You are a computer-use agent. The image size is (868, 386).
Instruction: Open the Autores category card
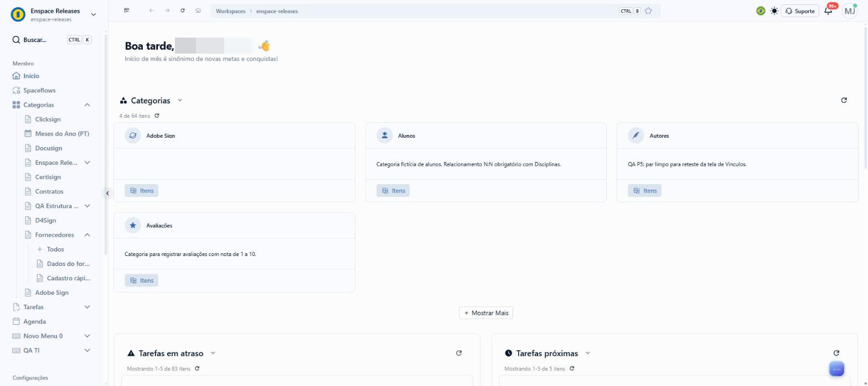click(737, 162)
